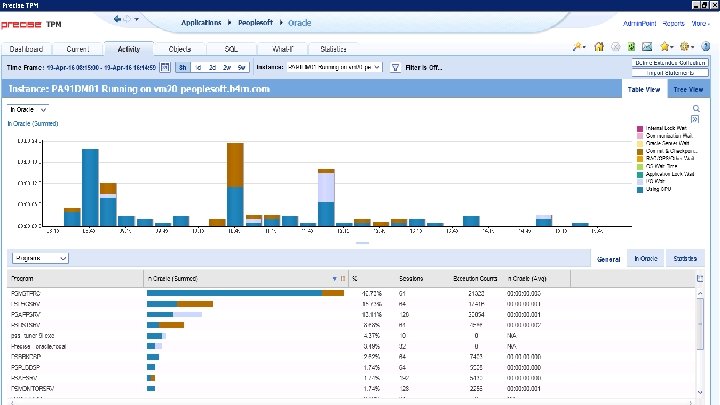Image resolution: width=720 pixels, height=405 pixels.
Task: Click the table vertical scrollbar down arrow
Action: coord(700,392)
